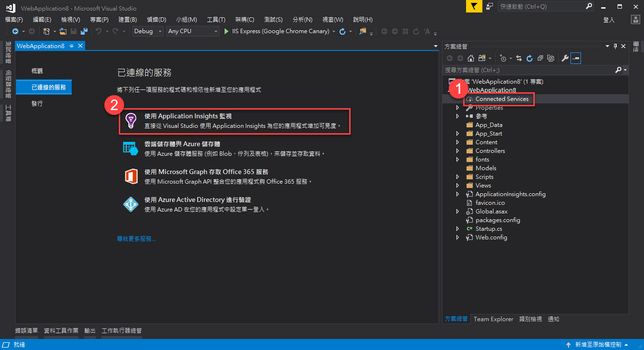644x350 pixels.
Task: Click the Show All Files icon
Action: tap(551, 58)
